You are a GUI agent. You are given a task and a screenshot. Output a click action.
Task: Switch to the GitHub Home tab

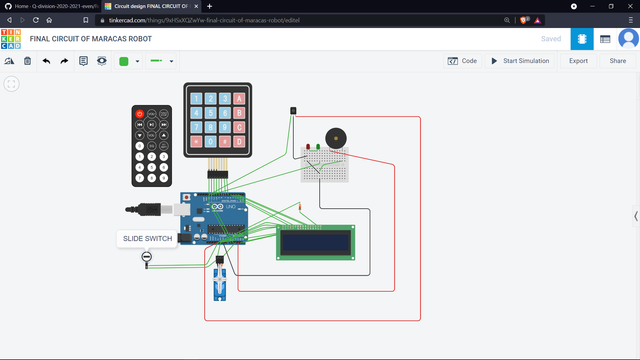pos(51,6)
